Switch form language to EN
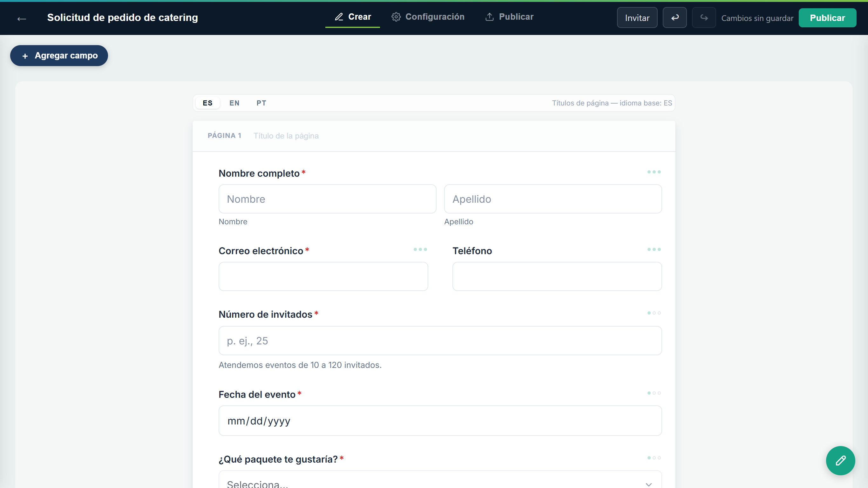Image resolution: width=868 pixels, height=488 pixels. (x=234, y=103)
